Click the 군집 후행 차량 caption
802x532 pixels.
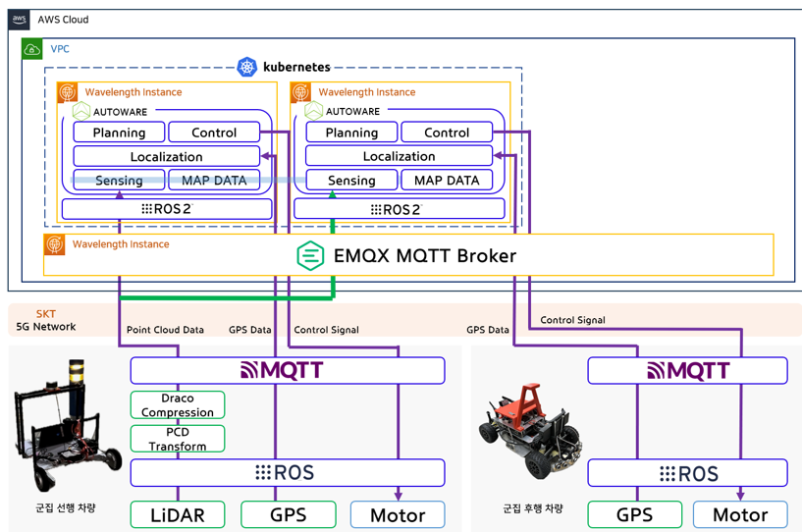tap(533, 508)
